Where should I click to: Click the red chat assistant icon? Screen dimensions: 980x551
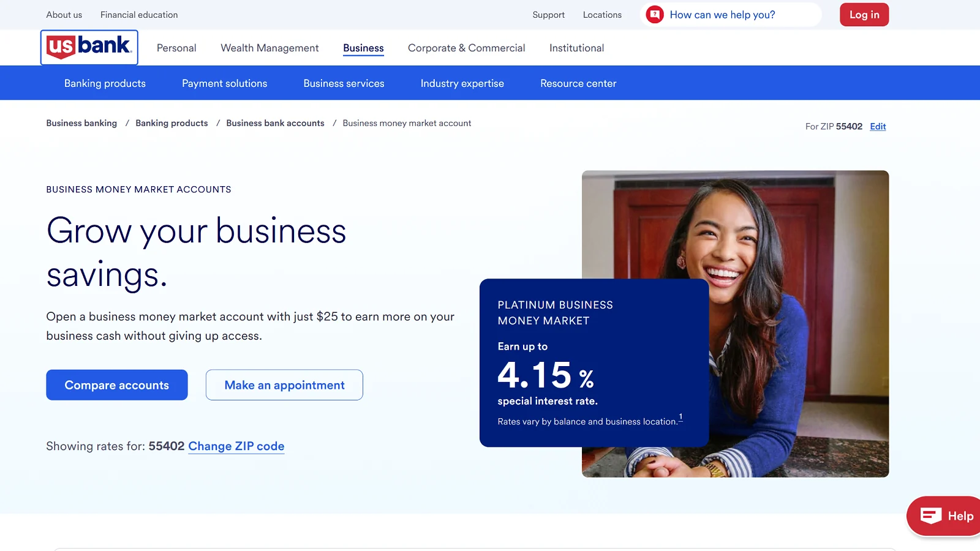coord(655,15)
